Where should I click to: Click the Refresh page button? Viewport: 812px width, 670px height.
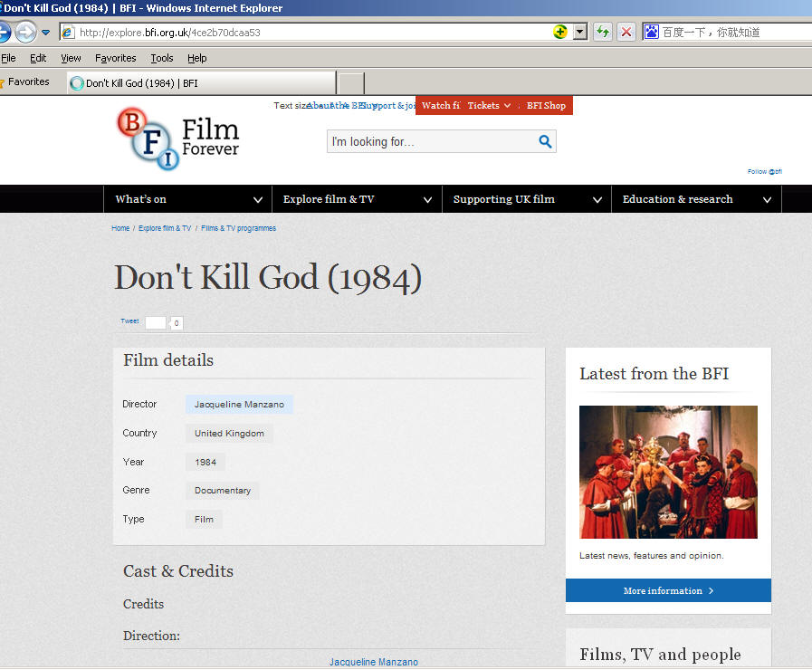[x=602, y=32]
